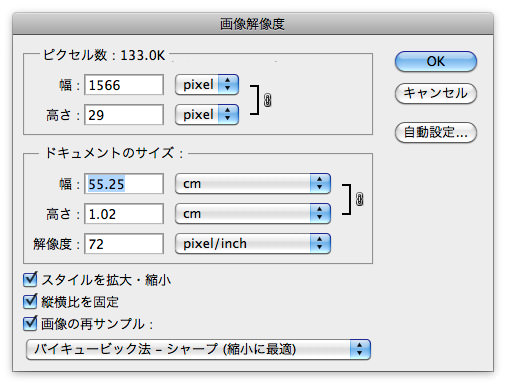Click the ピクセル数：133.0K label

click(104, 55)
